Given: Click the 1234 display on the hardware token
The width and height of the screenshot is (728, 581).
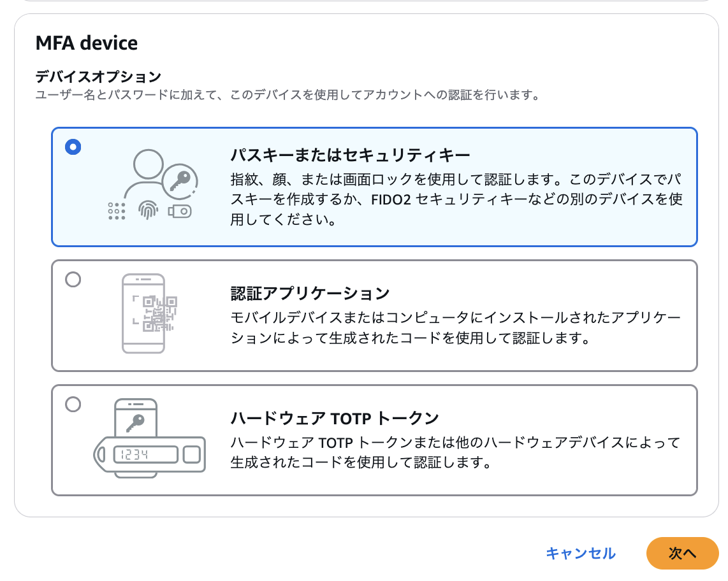Looking at the screenshot, I should 144,455.
